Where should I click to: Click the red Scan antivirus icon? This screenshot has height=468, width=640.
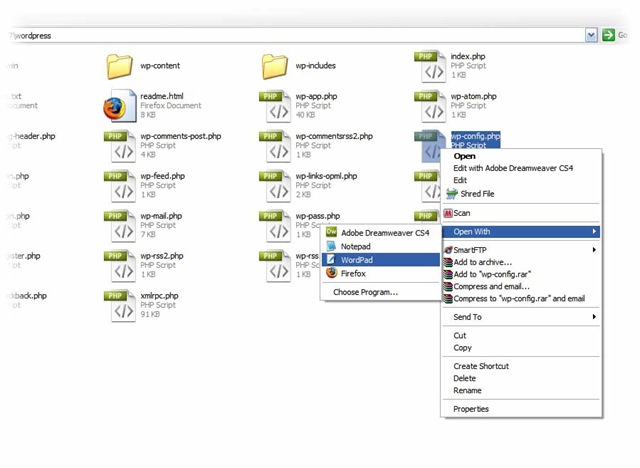(448, 213)
